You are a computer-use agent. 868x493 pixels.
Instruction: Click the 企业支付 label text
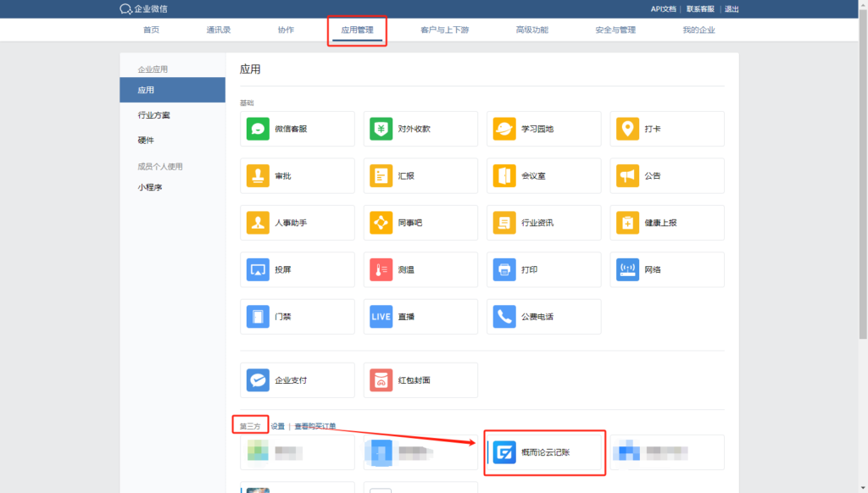click(x=291, y=380)
